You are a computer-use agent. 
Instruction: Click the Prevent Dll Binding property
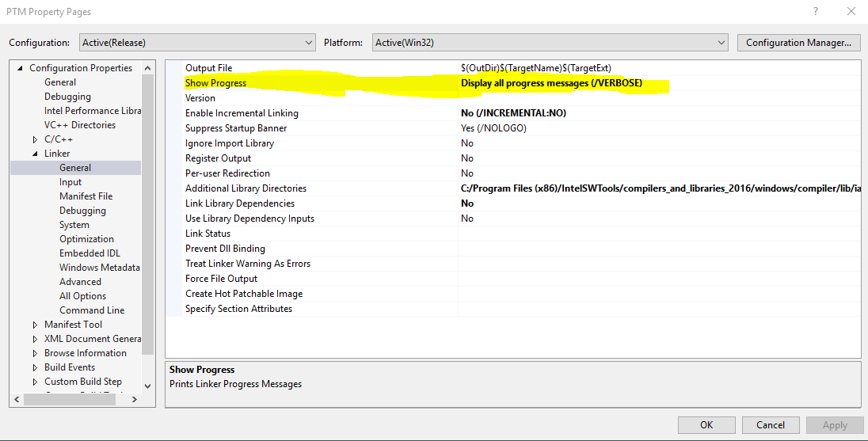(225, 249)
